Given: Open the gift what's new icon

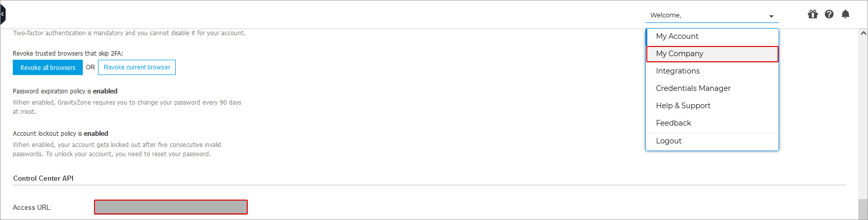Looking at the screenshot, I should [813, 14].
